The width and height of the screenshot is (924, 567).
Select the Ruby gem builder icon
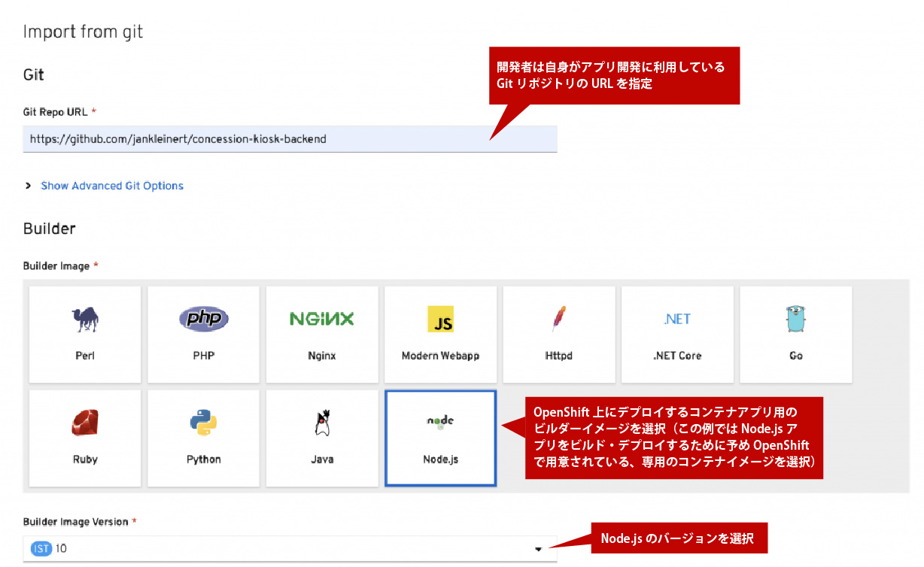coord(85,423)
